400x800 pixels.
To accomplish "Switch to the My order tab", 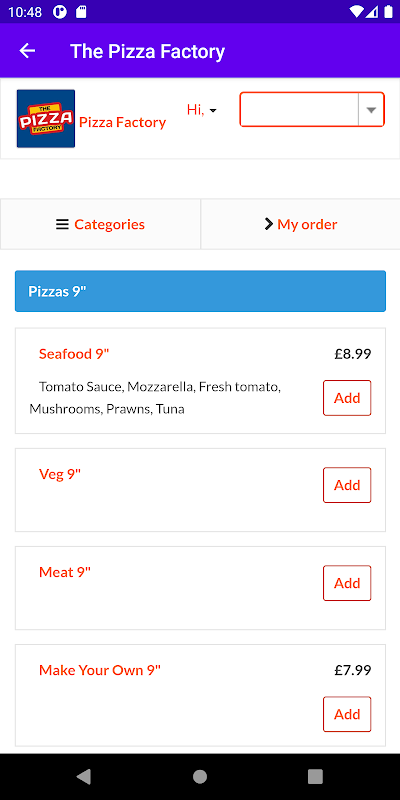I will 301,224.
